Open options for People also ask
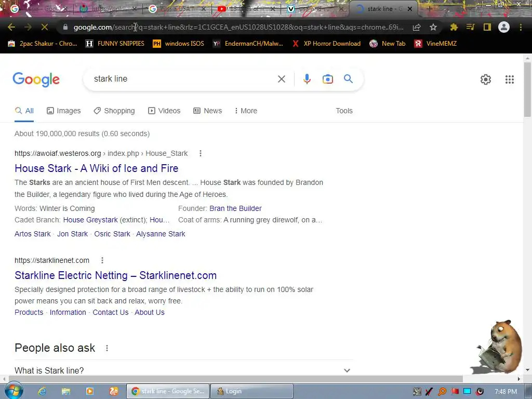This screenshot has height=399, width=532. pyautogui.click(x=107, y=348)
